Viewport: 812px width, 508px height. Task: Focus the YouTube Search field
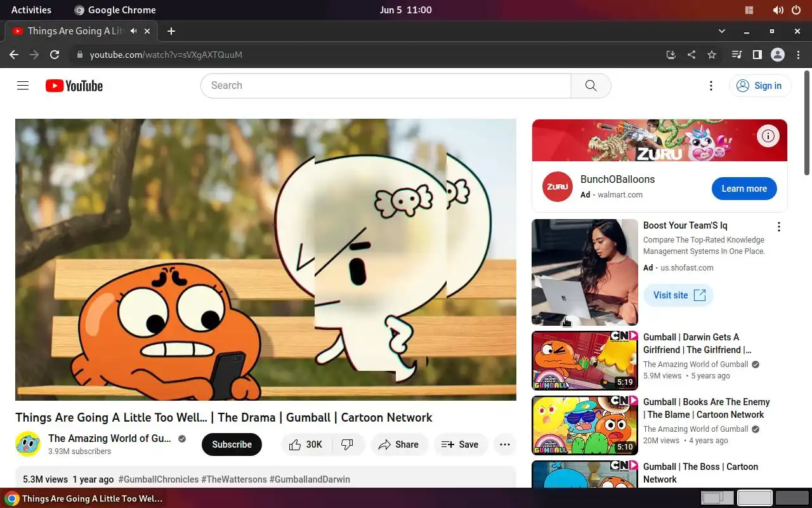(386, 86)
